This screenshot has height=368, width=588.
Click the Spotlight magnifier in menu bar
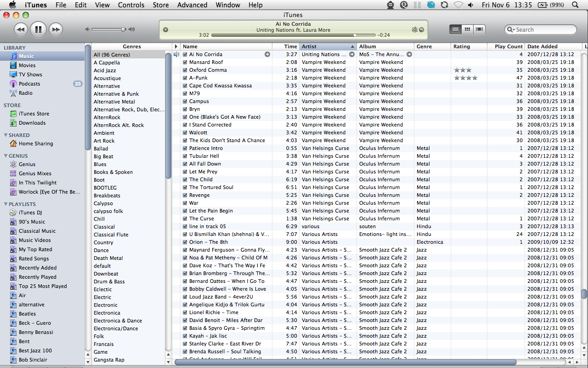coord(576,5)
